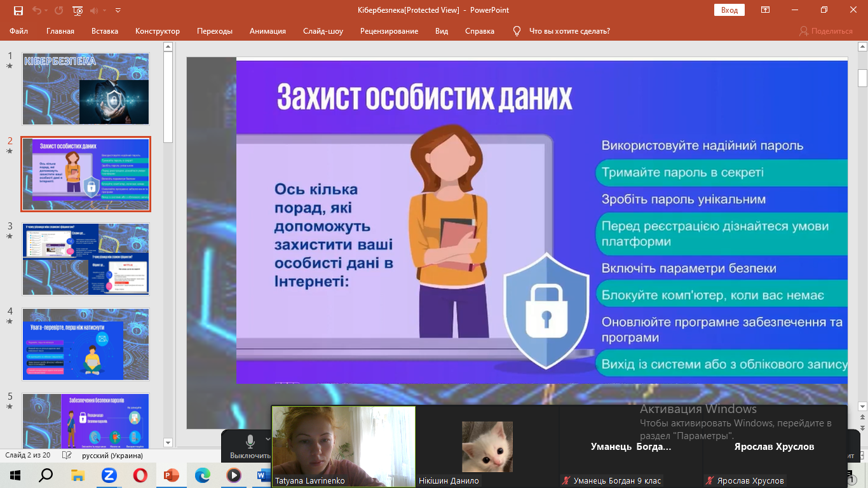Click 'Тримайте пароль в секреті' tip
Viewport: 868px width, 488px height.
(x=682, y=172)
